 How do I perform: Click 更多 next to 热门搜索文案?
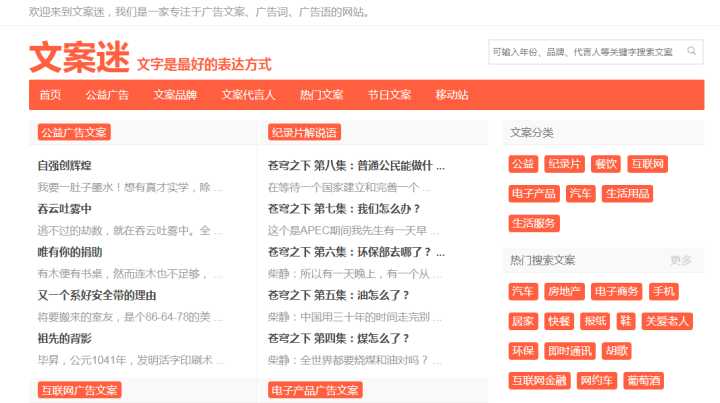click(681, 260)
